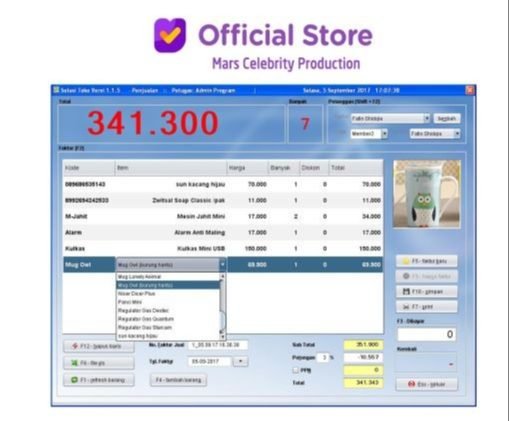
Task: Click the yellow Sub Total value box
Action: (363, 345)
